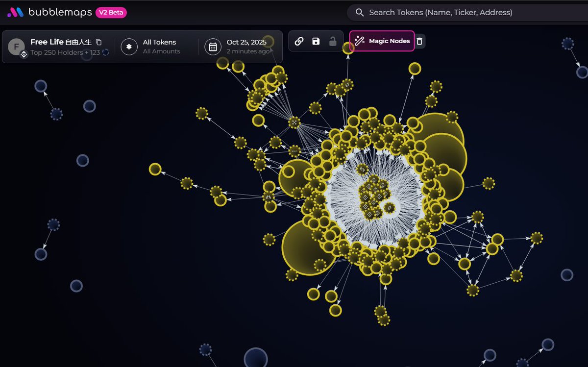Click the calendar icon
Screen dimensions: 588x367
(213, 47)
